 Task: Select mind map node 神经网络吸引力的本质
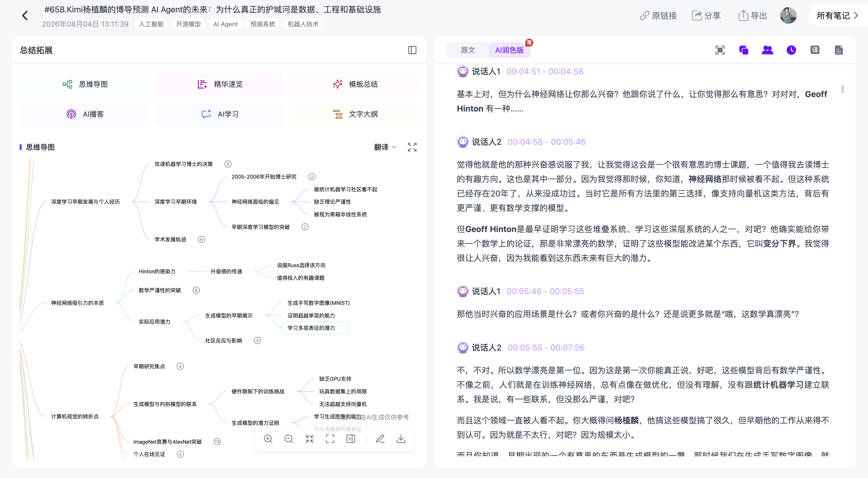pos(78,303)
